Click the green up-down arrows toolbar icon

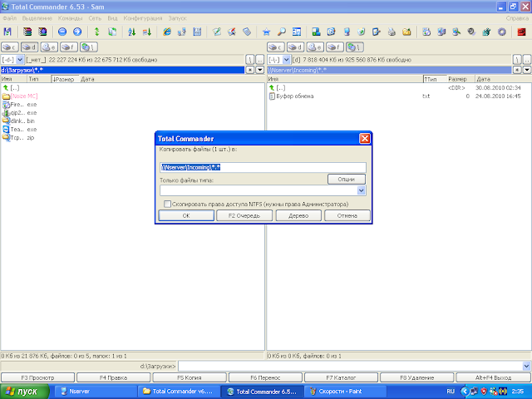[x=97, y=32]
